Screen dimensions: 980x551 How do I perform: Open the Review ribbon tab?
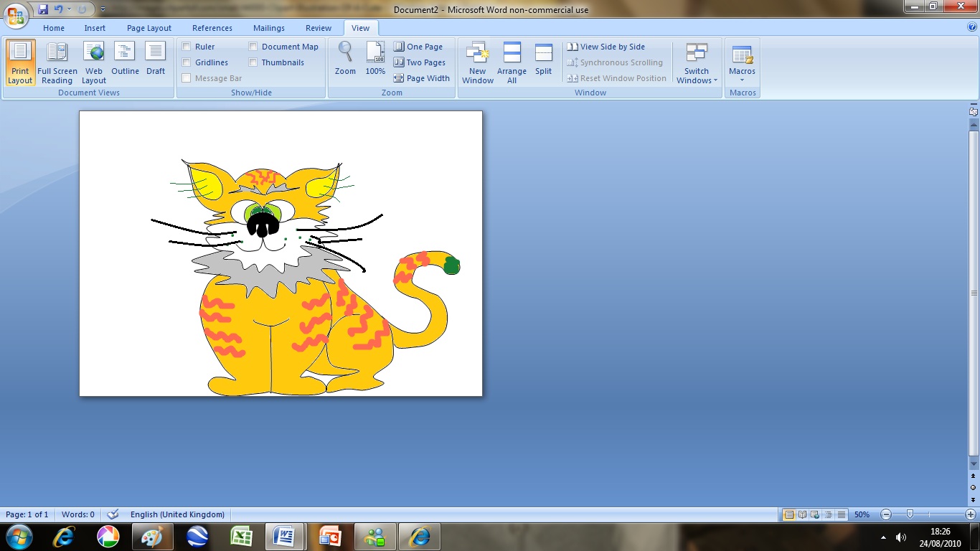pyautogui.click(x=319, y=28)
